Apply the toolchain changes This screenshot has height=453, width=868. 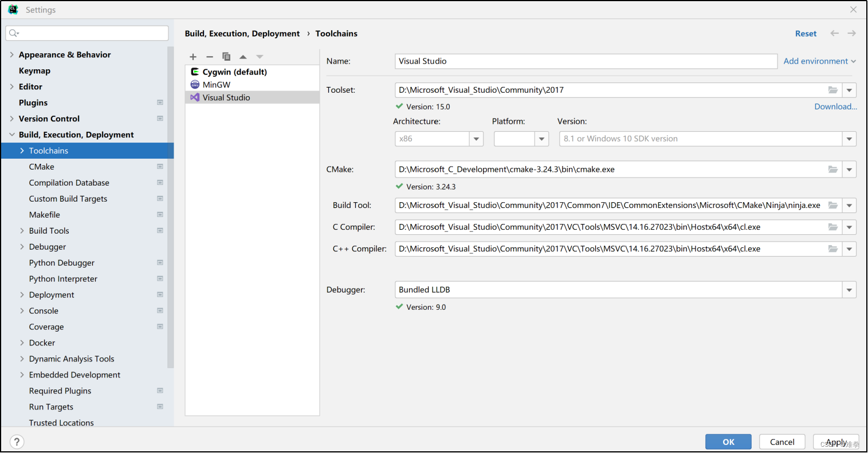(x=836, y=442)
